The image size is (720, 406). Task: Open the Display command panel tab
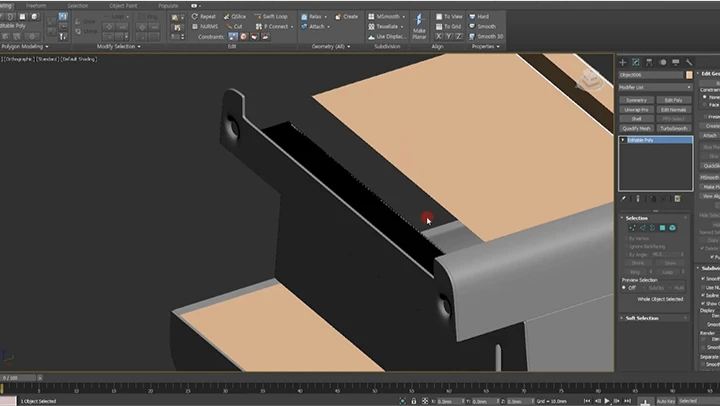tap(675, 62)
